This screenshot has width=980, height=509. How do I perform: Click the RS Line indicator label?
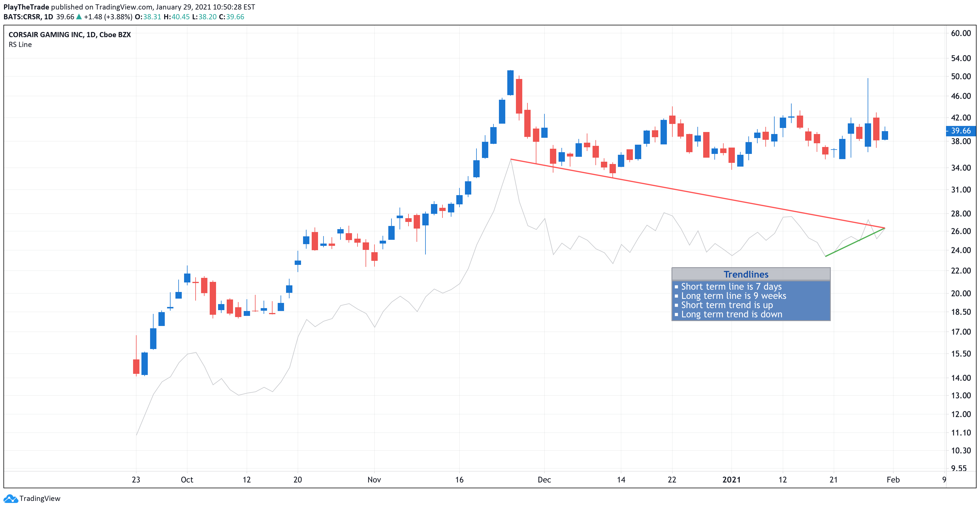pyautogui.click(x=20, y=45)
